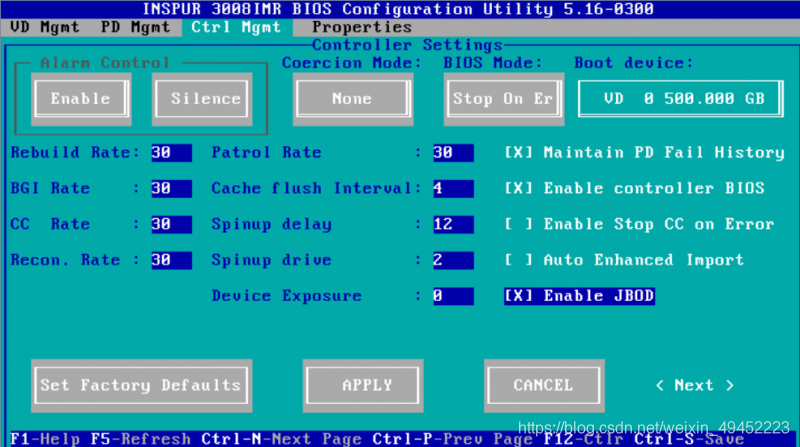Select the BGI Rate value field
This screenshot has height=447, width=800.
point(171,188)
